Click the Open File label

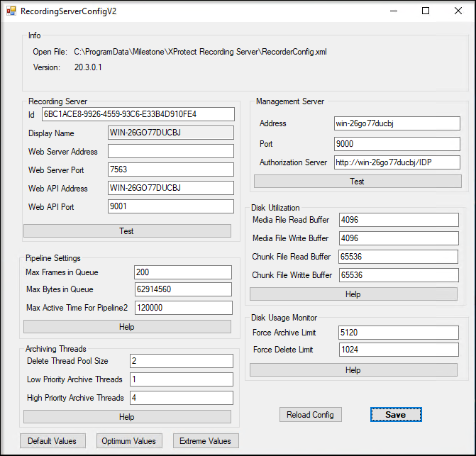pyautogui.click(x=50, y=52)
